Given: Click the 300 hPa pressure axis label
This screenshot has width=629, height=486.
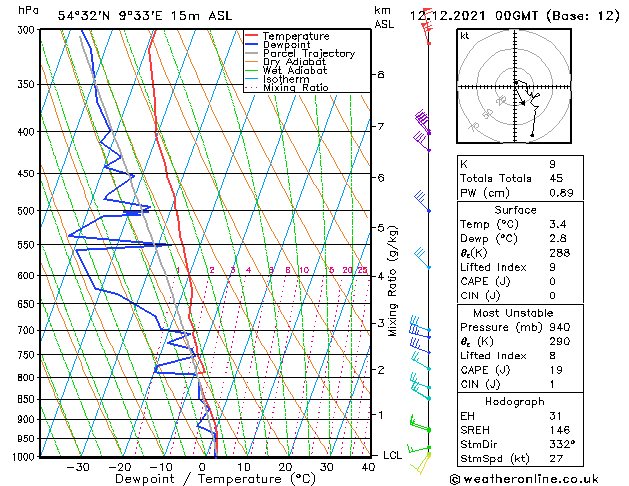Looking at the screenshot, I should tap(28, 30).
